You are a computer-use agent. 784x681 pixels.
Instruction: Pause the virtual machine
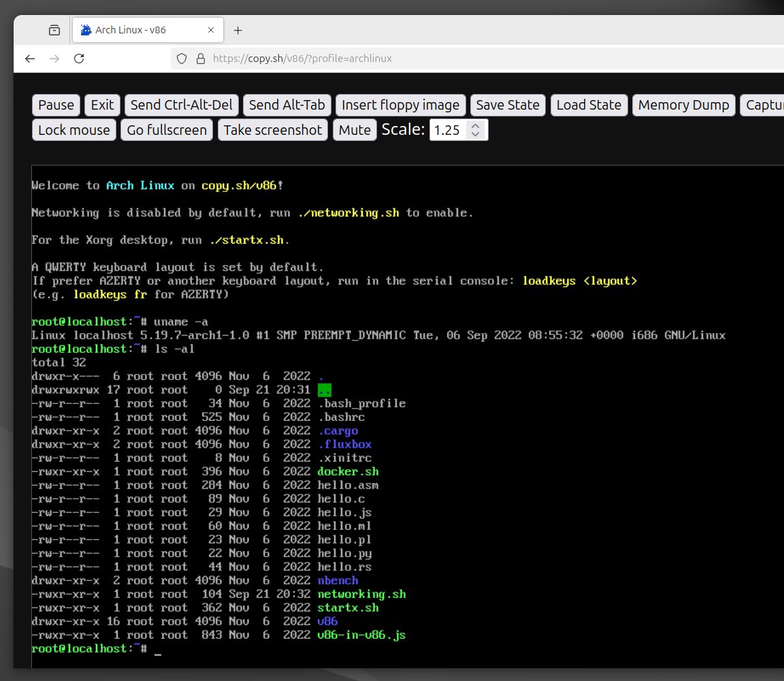[55, 105]
